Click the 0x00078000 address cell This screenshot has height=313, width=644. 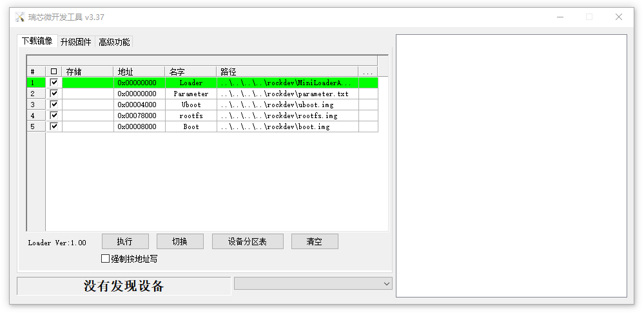(139, 116)
